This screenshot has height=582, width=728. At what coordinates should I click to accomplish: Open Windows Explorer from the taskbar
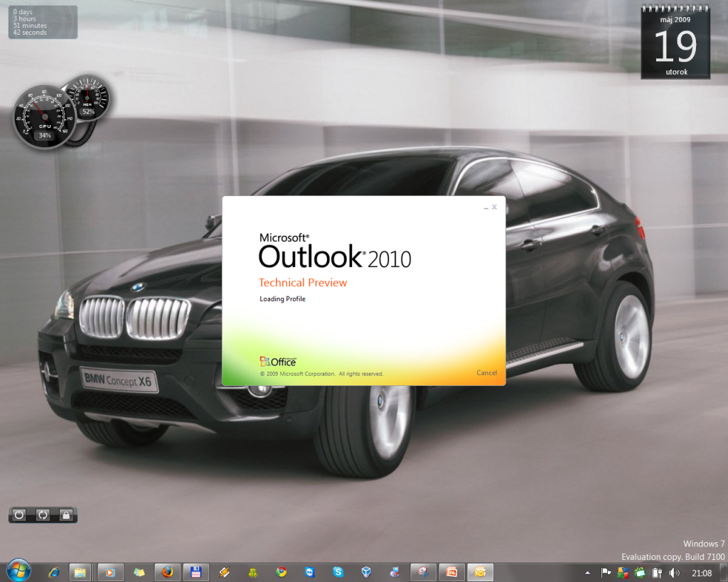pos(80,572)
